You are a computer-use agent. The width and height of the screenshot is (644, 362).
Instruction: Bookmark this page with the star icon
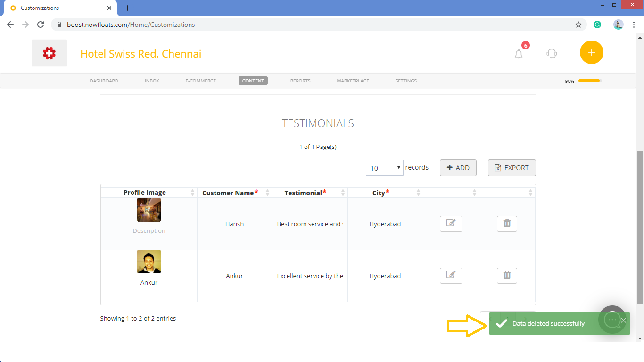point(578,25)
